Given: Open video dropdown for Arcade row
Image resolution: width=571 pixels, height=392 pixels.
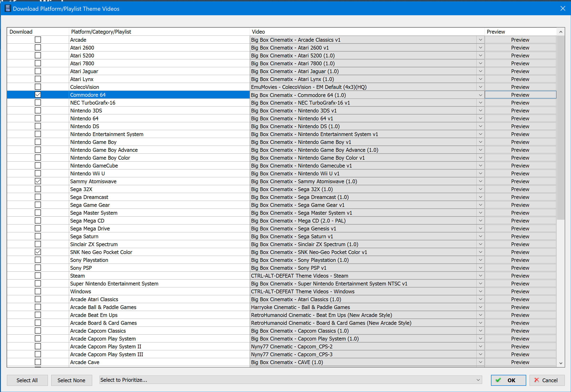Looking at the screenshot, I should click(480, 40).
